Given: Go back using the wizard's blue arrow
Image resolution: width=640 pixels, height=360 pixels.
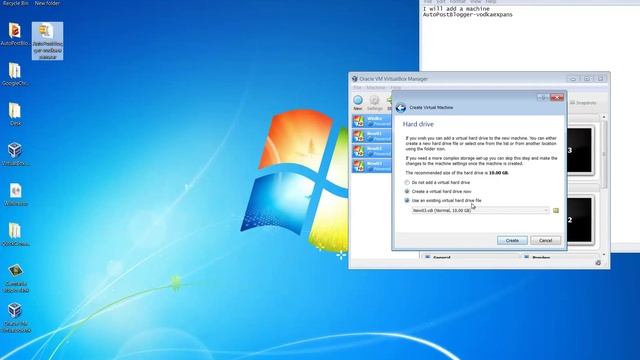Looking at the screenshot, I should pos(401,107).
